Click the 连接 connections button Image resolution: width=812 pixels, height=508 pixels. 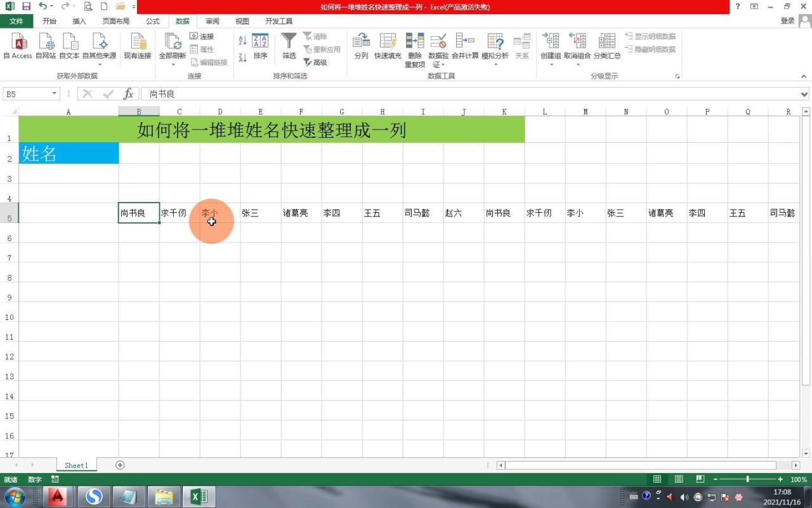click(202, 36)
